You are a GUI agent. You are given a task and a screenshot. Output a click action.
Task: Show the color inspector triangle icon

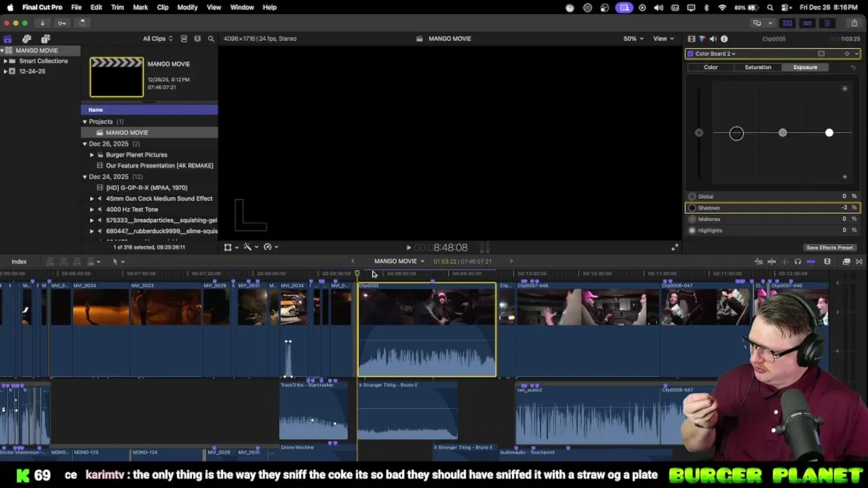[702, 39]
